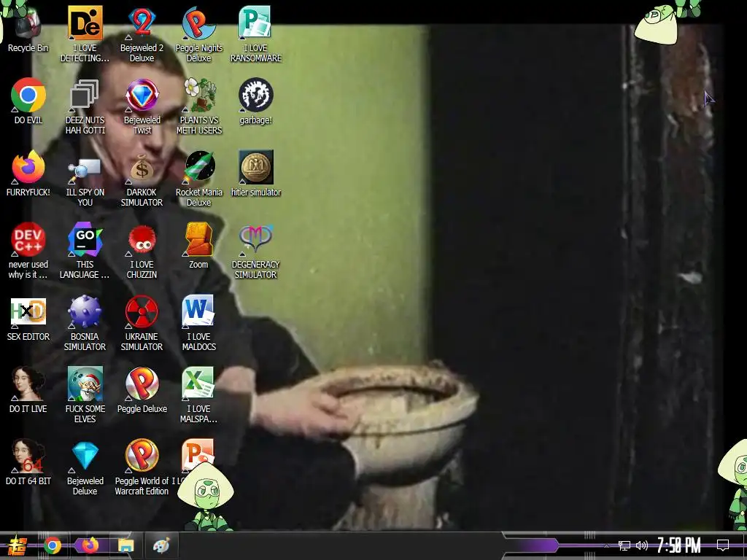Image resolution: width=747 pixels, height=560 pixels.
Task: Launch Bejeweled Twist shortcut
Action: 142,106
